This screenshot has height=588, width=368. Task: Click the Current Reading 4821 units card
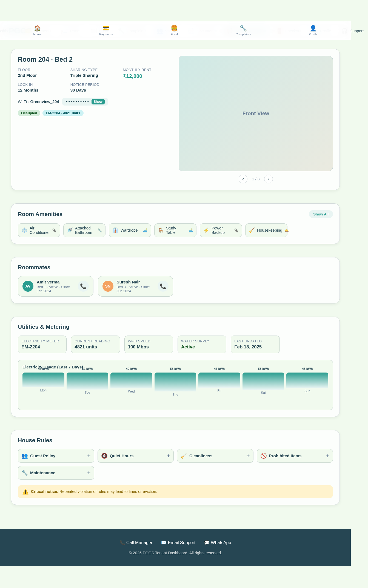(95, 344)
